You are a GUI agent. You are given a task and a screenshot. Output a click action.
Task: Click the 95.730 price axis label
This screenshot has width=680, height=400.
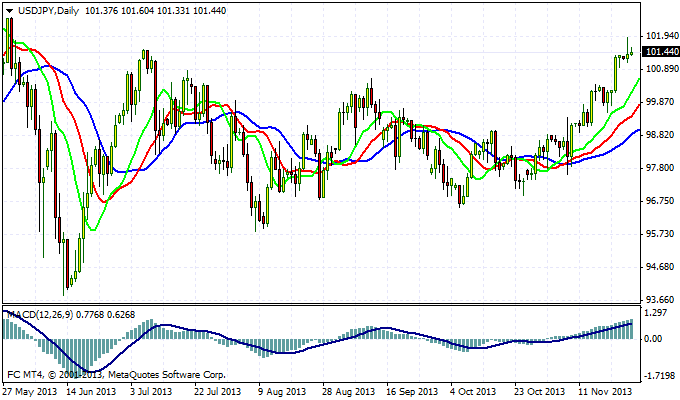click(662, 233)
